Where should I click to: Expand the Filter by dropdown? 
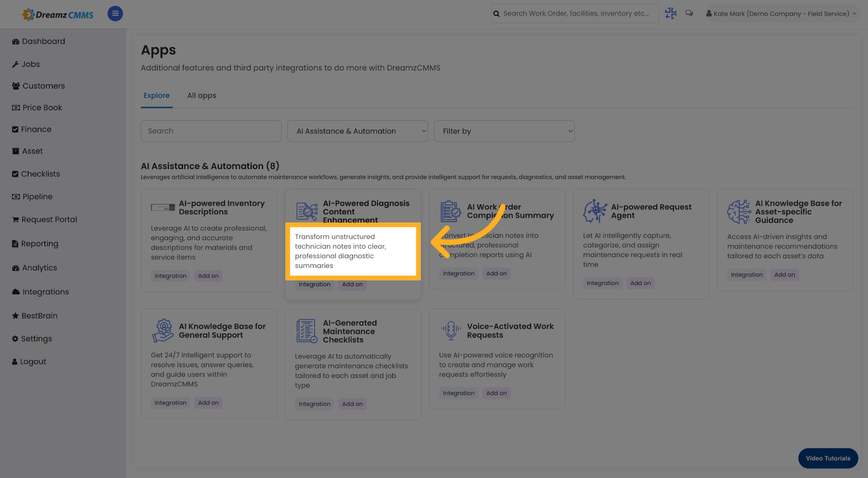click(x=504, y=131)
